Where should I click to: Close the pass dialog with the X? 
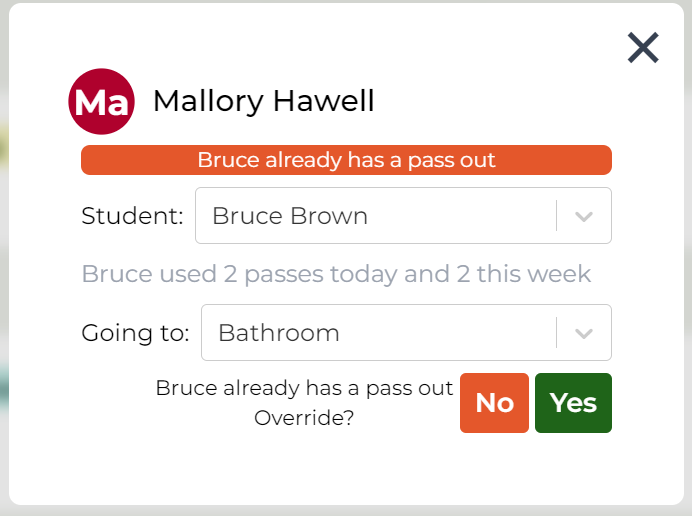[643, 48]
